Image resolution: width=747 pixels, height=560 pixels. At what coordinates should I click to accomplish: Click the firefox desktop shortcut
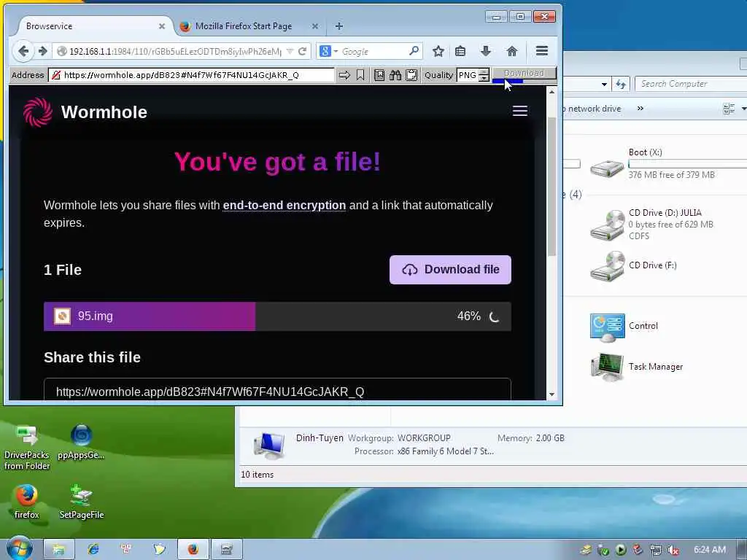tap(26, 501)
